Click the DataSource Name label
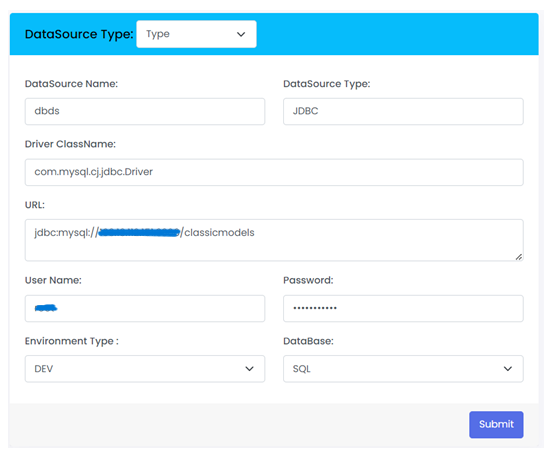 (x=71, y=84)
